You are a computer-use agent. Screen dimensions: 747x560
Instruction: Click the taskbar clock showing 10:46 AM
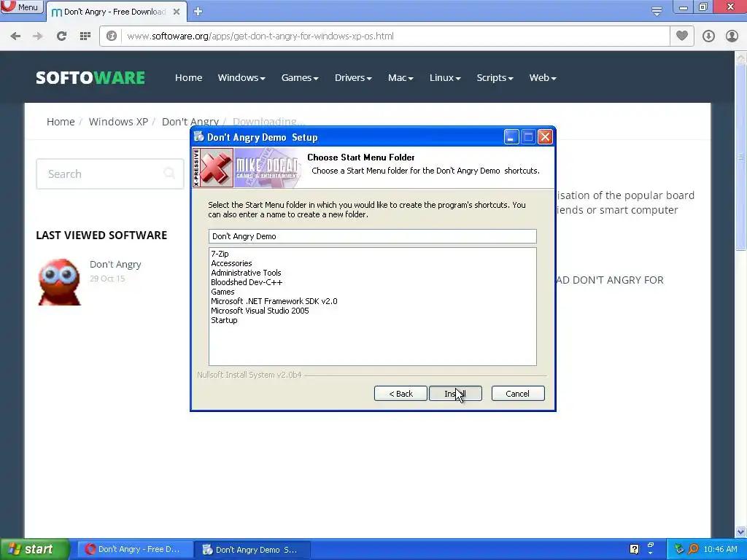pos(720,550)
